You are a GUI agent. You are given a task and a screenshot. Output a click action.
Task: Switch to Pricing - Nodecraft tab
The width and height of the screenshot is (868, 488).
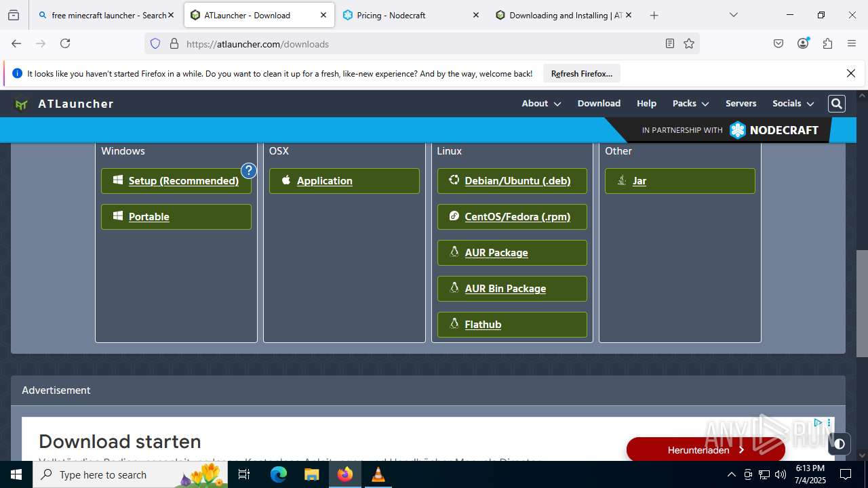410,15
